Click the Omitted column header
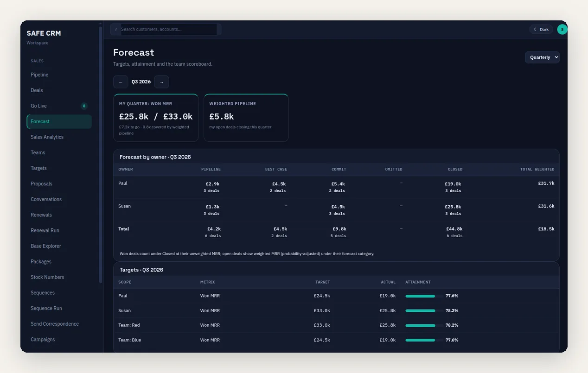Screen dimensions: 588x373 [394, 170]
